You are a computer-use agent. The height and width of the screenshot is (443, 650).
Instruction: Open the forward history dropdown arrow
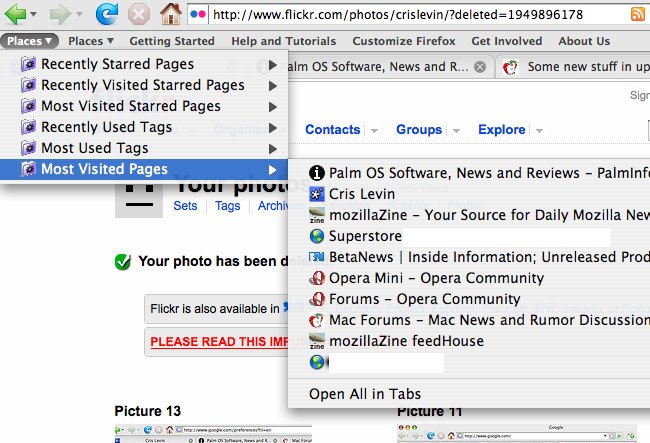pyautogui.click(x=79, y=15)
